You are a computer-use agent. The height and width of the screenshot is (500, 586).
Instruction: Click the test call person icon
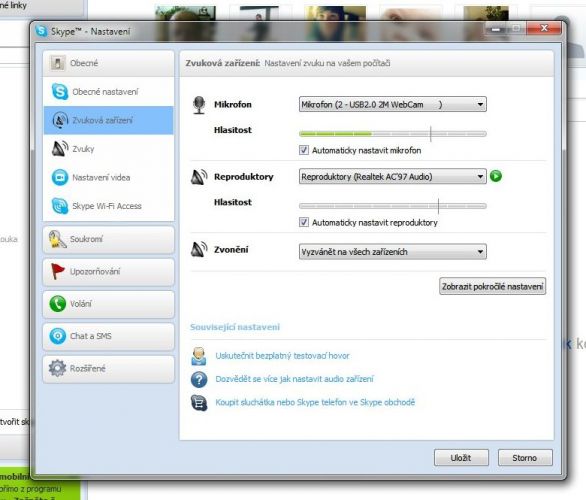click(x=199, y=356)
